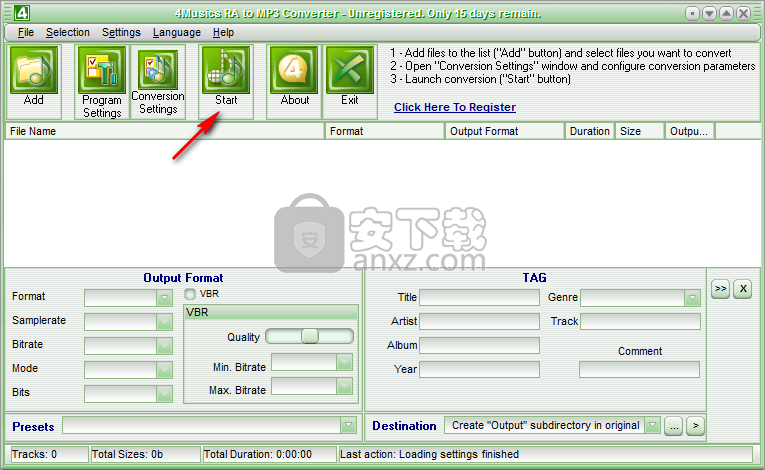Expand the Mode dropdown
The image size is (765, 470).
pyautogui.click(x=164, y=369)
